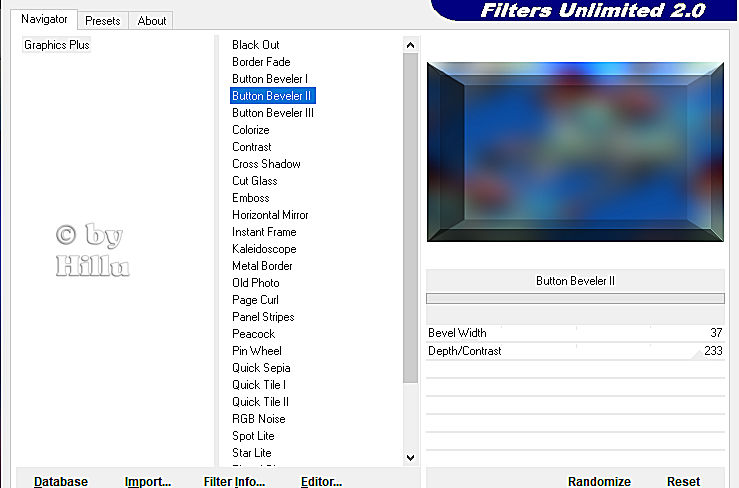739x488 pixels.
Task: Pick the Cross Shadow filter
Action: coord(266,164)
